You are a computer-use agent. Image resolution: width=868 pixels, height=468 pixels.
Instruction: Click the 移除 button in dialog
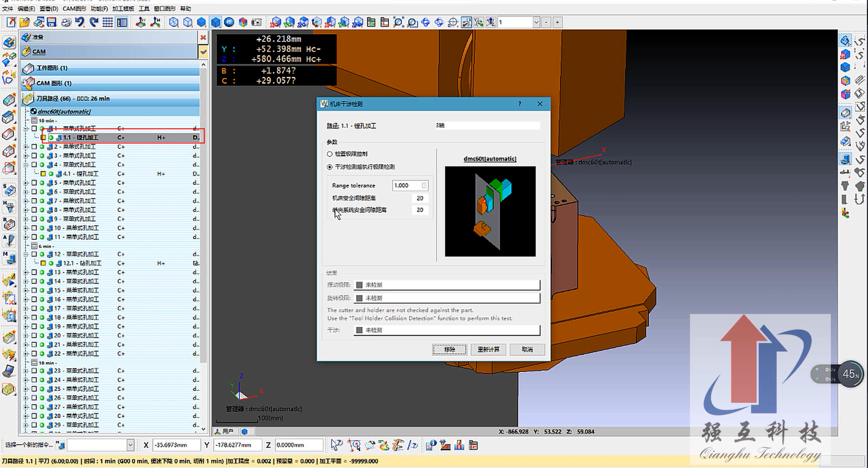coord(450,350)
